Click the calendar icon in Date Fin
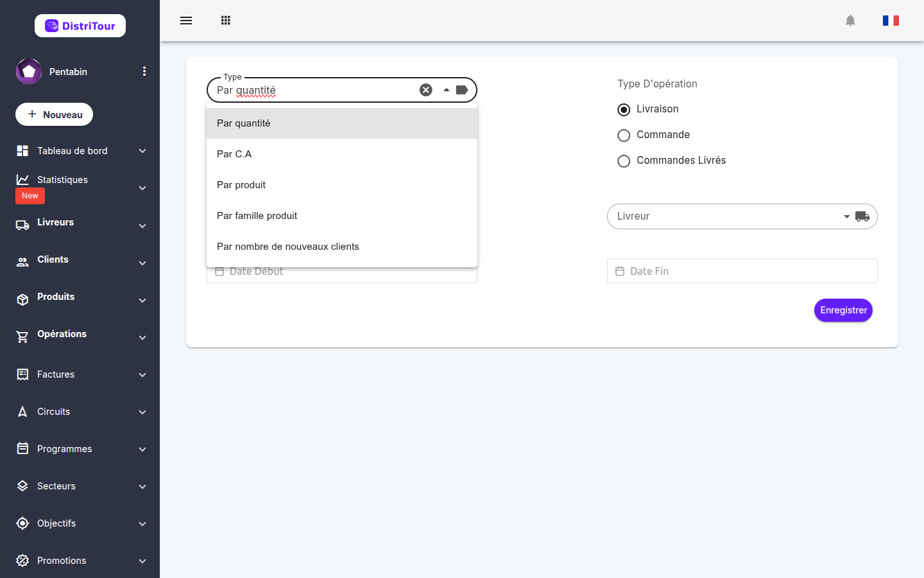The height and width of the screenshot is (578, 924). pyautogui.click(x=620, y=271)
